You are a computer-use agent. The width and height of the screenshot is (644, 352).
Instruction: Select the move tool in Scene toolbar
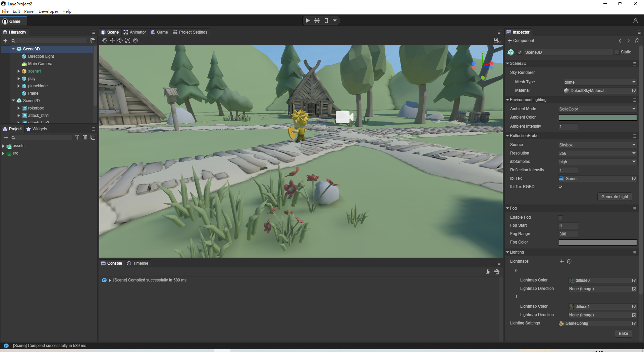pos(112,40)
